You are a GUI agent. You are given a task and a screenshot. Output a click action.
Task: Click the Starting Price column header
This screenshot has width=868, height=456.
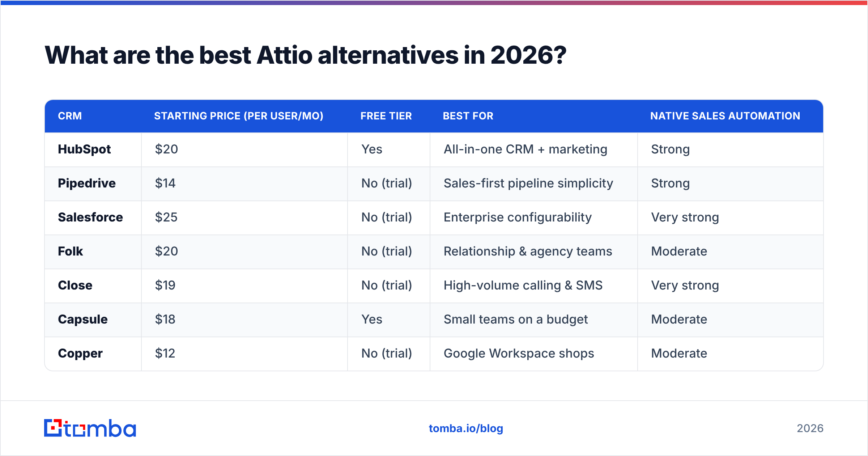(239, 116)
